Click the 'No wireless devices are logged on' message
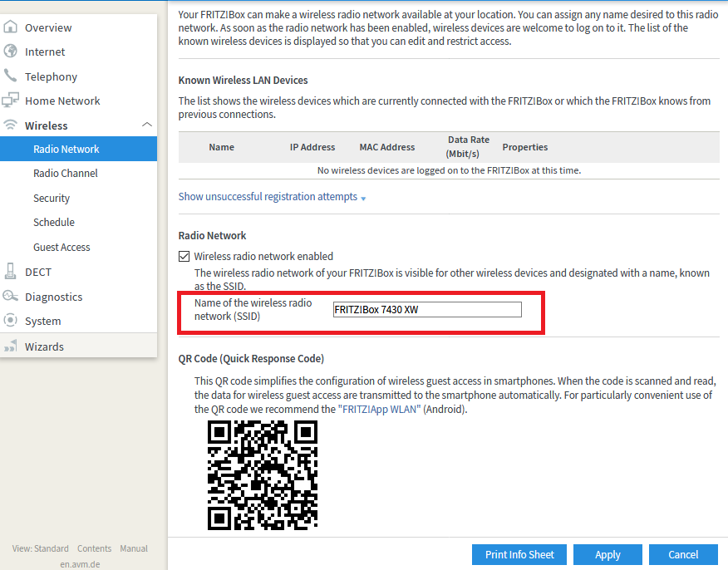Viewport: 728px width, 570px height. [449, 170]
